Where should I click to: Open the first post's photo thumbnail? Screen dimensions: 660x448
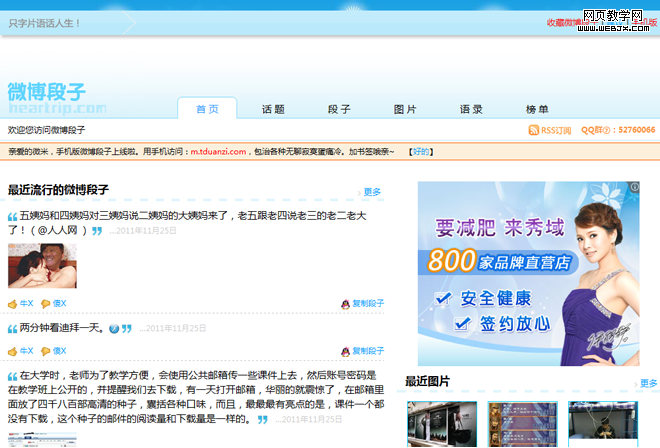[42, 265]
